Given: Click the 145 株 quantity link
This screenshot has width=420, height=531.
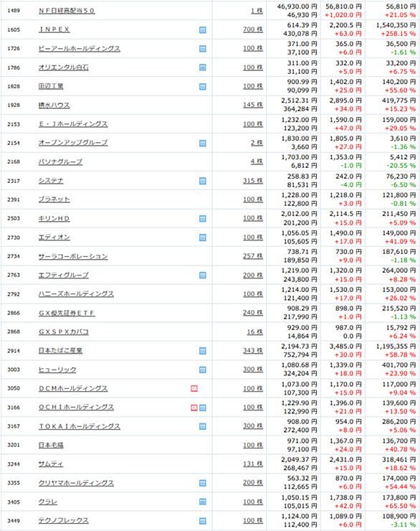Looking at the screenshot, I should (x=253, y=105).
